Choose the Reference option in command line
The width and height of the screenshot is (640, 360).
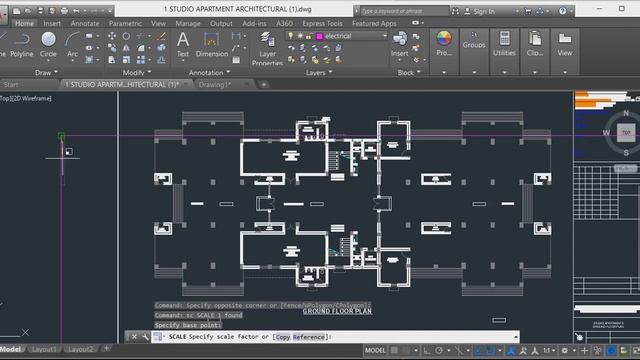308,337
